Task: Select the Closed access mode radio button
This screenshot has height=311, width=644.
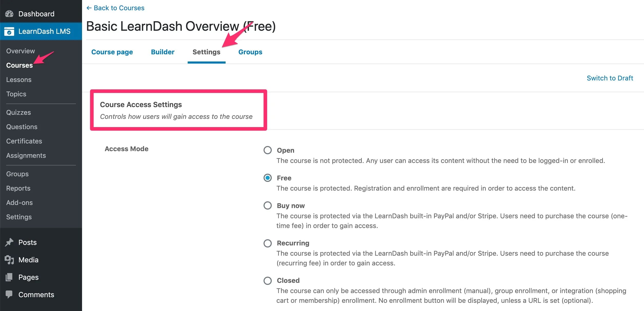Action: pos(268,281)
